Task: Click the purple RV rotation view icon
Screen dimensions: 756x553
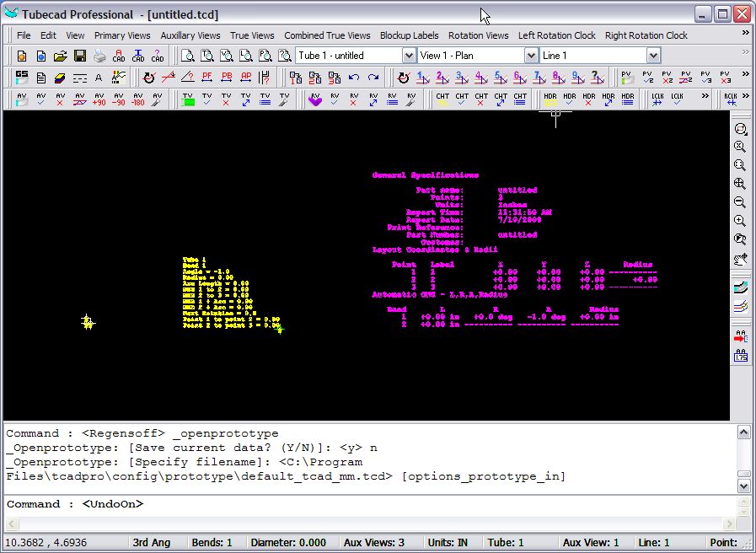Action: pos(315,99)
